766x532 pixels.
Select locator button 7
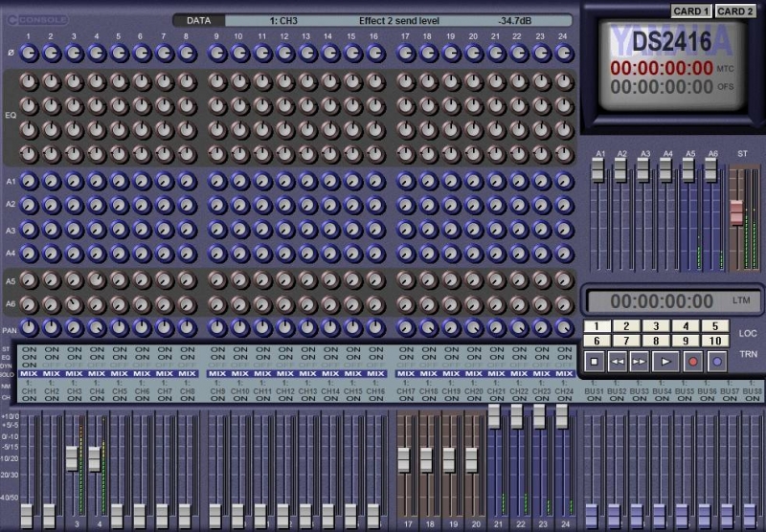point(625,341)
